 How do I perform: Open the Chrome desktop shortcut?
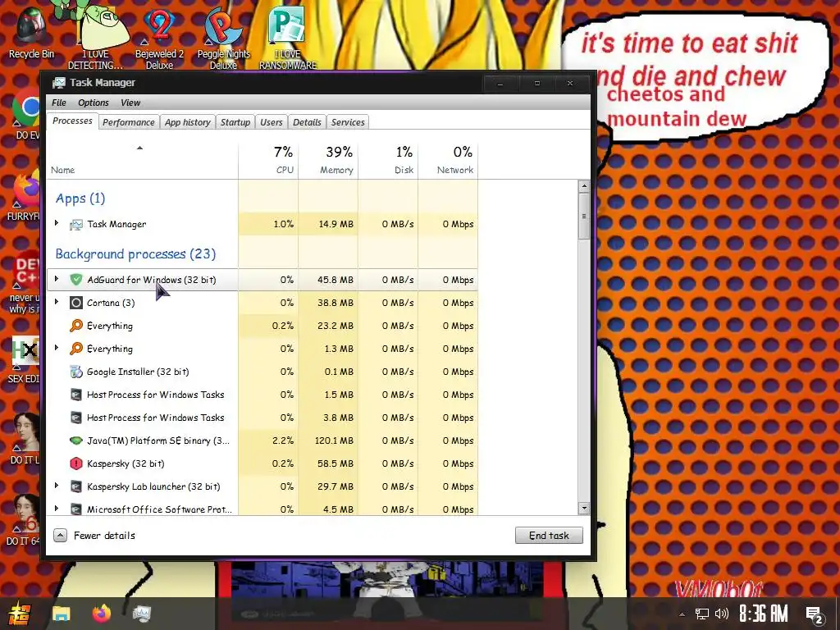point(27,112)
